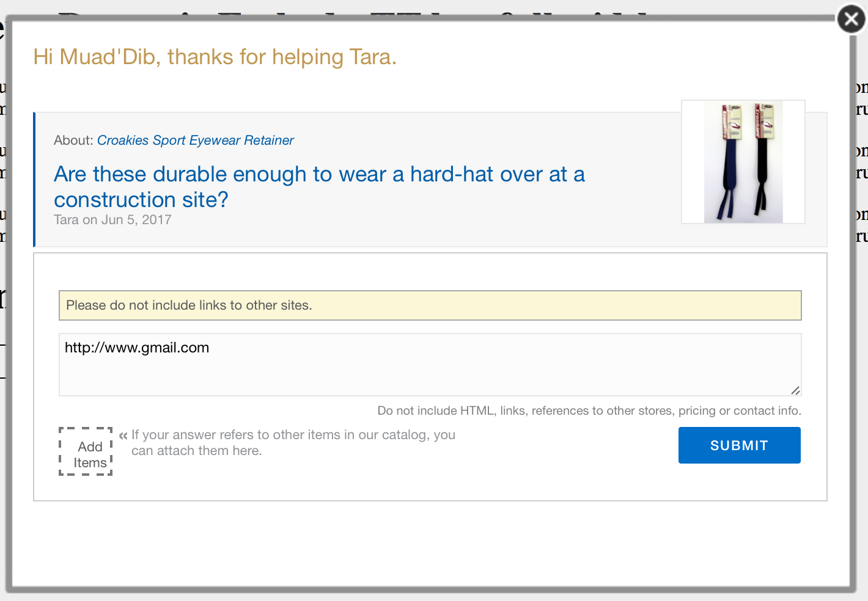Click the "About:" label
This screenshot has width=868, height=601.
73,140
